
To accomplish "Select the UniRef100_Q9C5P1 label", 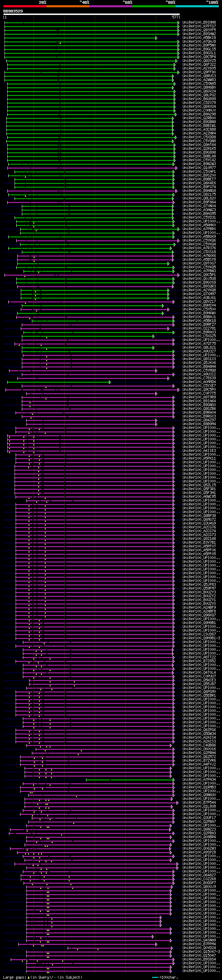I will pos(199,275).
